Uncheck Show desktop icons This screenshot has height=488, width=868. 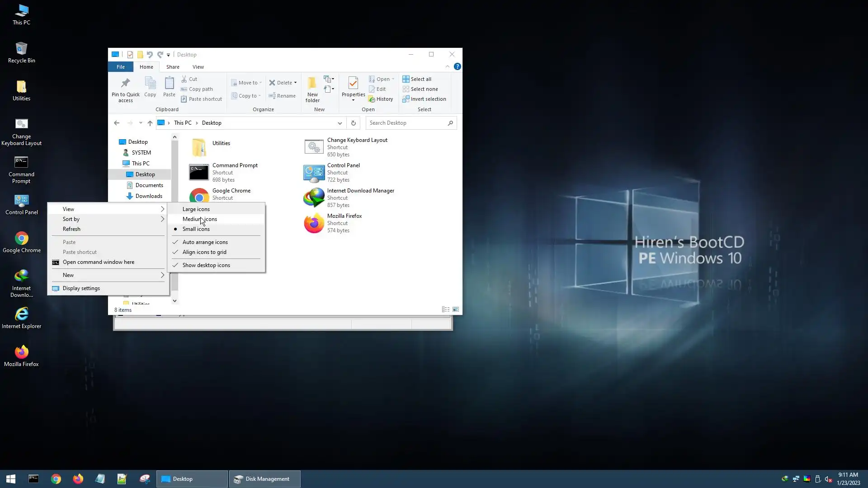point(206,265)
